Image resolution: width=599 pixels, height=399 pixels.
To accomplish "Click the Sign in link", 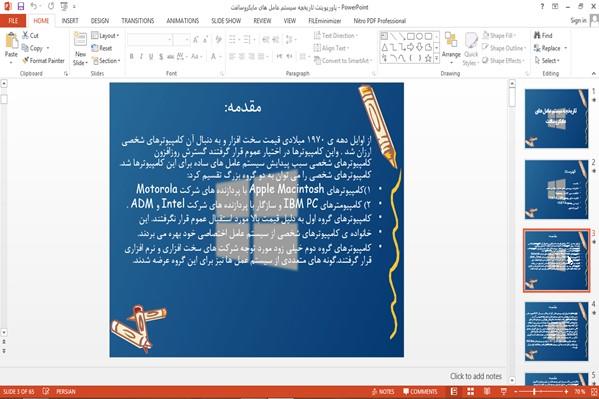I will [x=578, y=21].
